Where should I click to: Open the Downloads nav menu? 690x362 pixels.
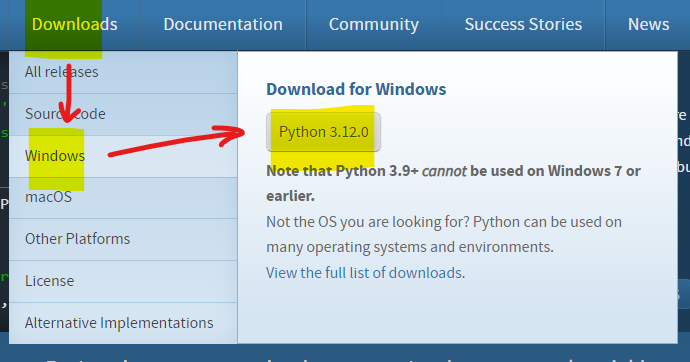click(x=74, y=25)
